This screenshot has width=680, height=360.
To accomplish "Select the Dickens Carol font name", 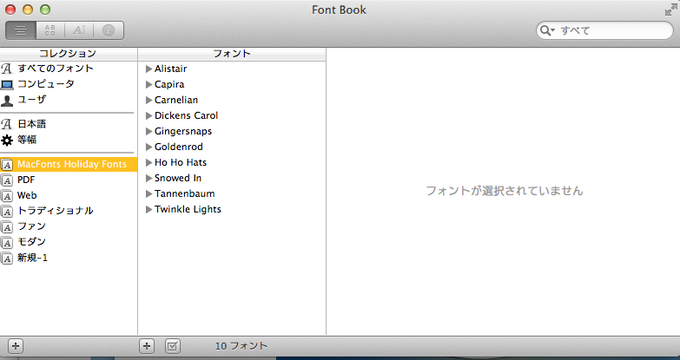I will (x=186, y=115).
